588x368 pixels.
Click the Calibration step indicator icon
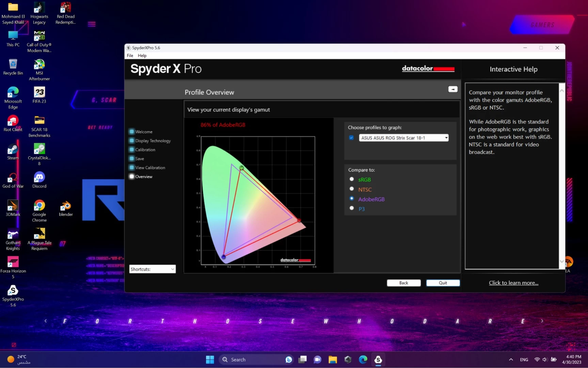click(131, 150)
